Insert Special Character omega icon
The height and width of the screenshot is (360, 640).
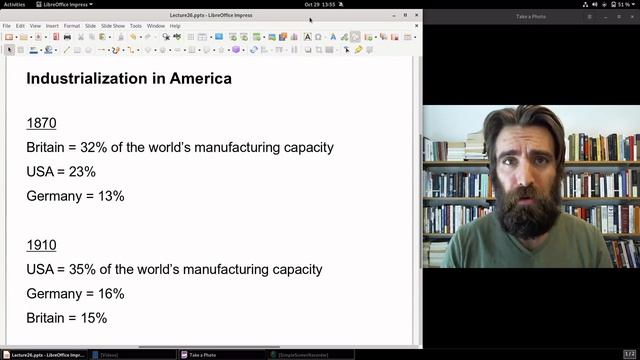[x=318, y=37]
